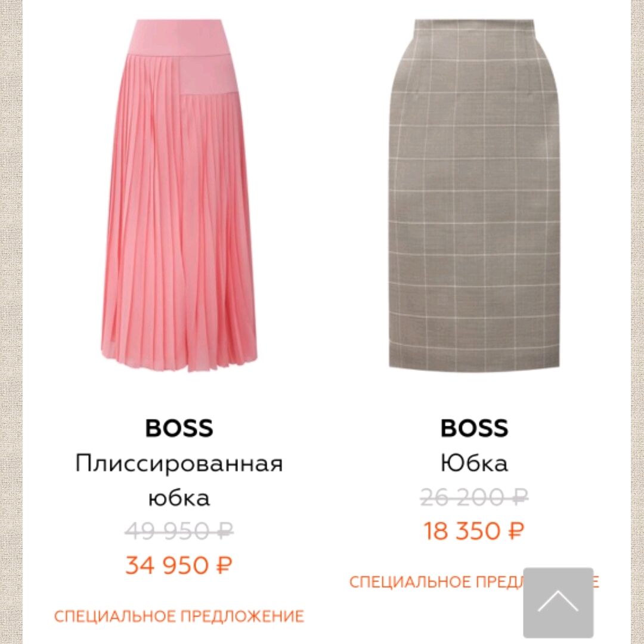Select BOSS brand above the Юбка title
This screenshot has height=644, width=644.
click(474, 428)
